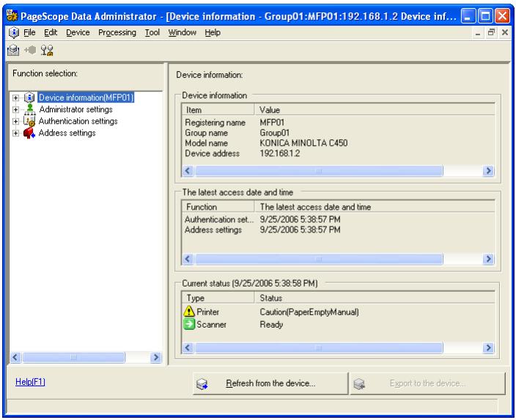Click Caution(PaperEmptyManual) status text
This screenshot has width=516, height=420.
pyautogui.click(x=309, y=312)
